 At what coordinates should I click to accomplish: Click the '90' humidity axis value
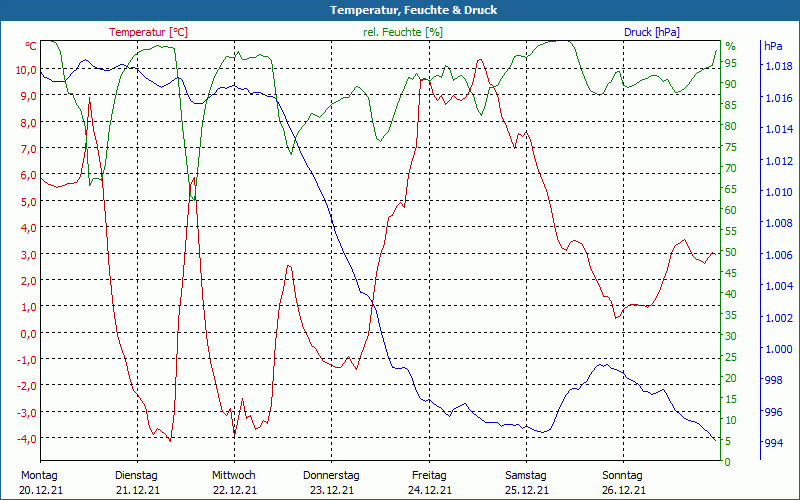click(730, 84)
